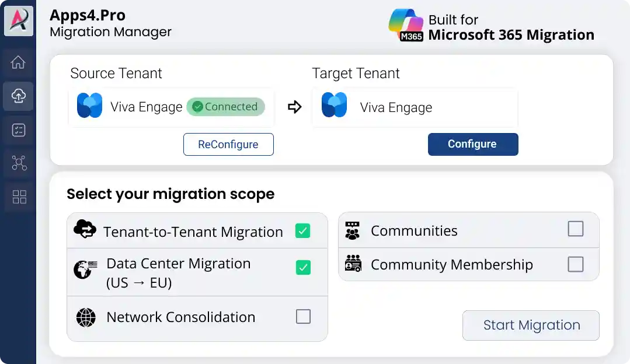
Task: Click the Start Migration button
Action: [531, 325]
